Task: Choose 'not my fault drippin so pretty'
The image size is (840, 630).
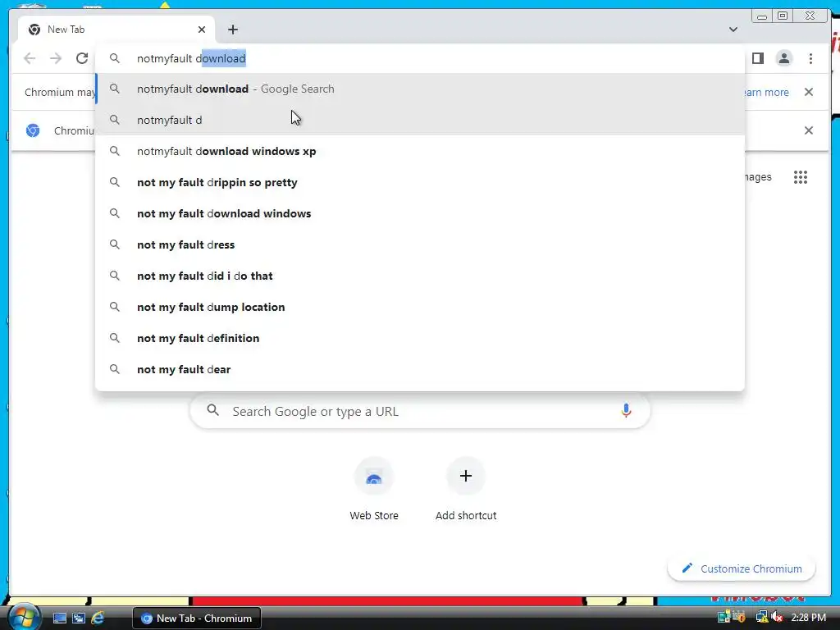Action: click(x=420, y=182)
